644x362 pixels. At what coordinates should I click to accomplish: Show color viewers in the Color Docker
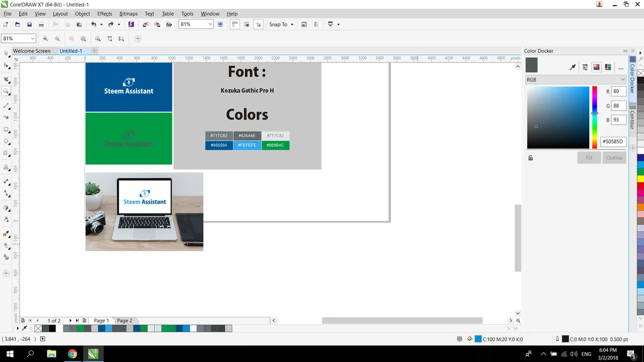click(597, 67)
